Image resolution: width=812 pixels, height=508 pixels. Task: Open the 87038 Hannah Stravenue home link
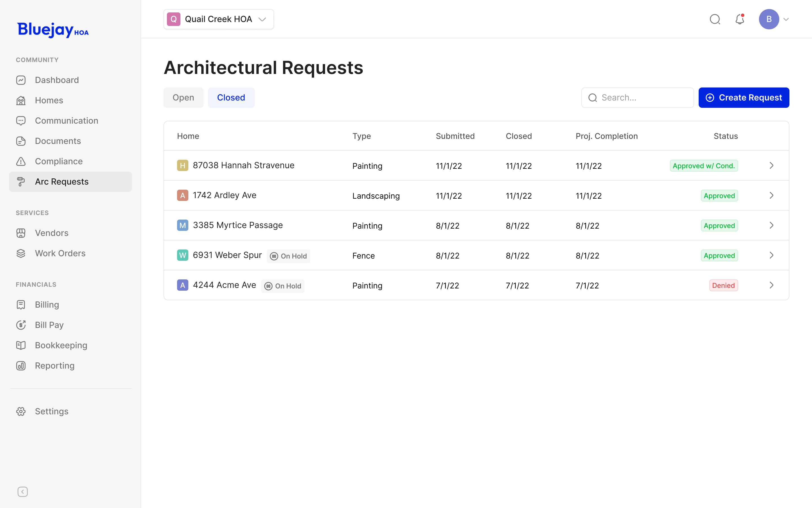pyautogui.click(x=244, y=165)
